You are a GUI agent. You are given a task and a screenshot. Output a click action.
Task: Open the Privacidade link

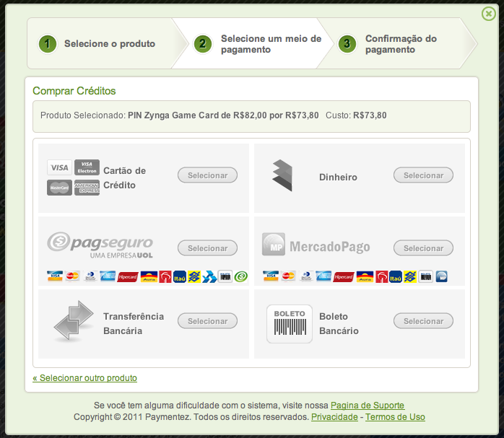334,417
